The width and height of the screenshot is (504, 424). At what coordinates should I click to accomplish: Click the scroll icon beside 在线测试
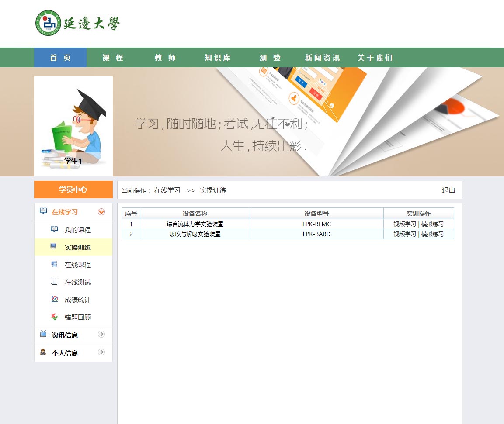point(54,282)
